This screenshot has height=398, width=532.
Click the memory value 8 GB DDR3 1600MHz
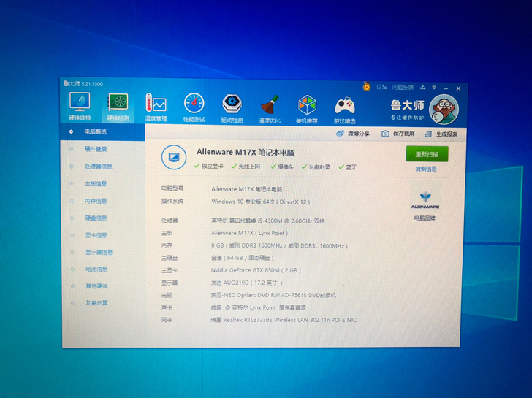[x=279, y=246]
